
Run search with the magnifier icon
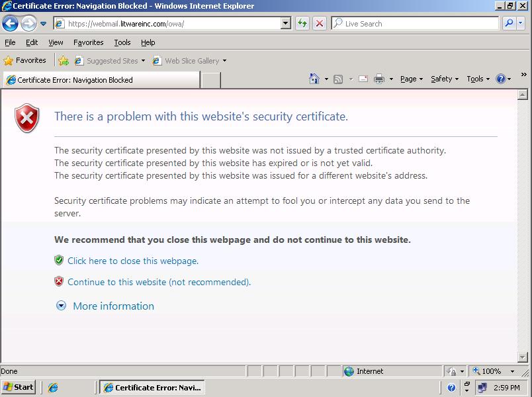509,23
